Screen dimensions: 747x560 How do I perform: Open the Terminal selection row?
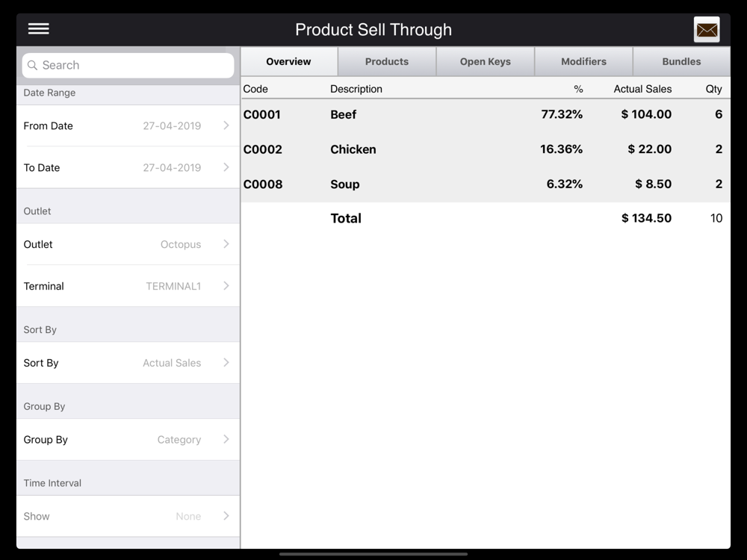tap(128, 286)
